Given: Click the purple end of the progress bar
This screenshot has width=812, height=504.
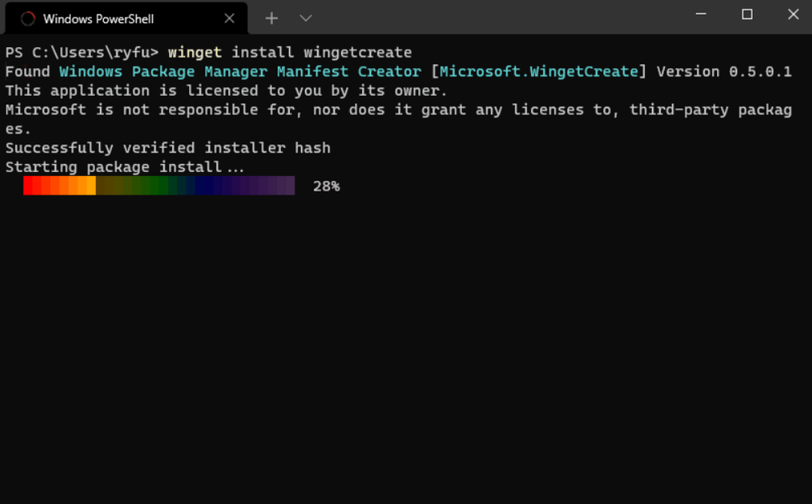Looking at the screenshot, I should (x=281, y=186).
